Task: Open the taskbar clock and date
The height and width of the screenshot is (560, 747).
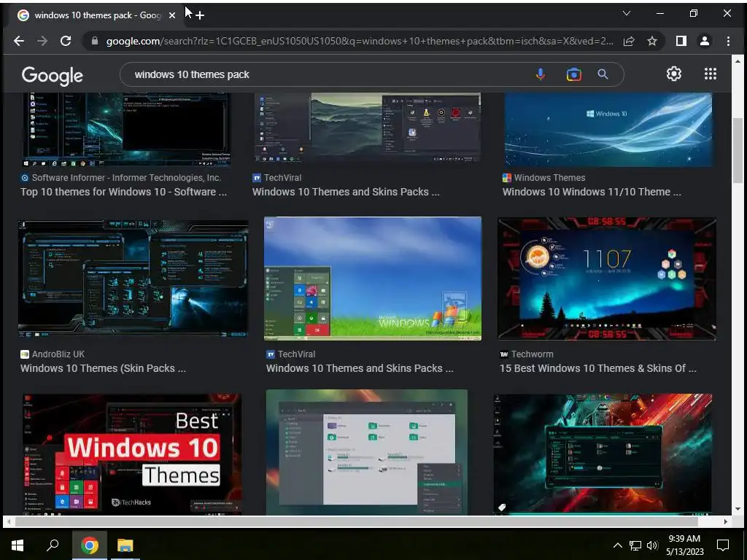Action: coord(684,545)
